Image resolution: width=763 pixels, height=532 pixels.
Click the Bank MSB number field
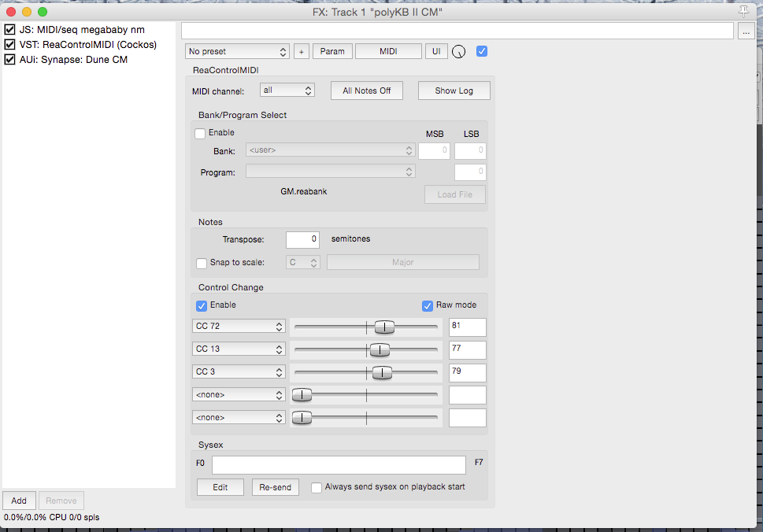(x=435, y=151)
